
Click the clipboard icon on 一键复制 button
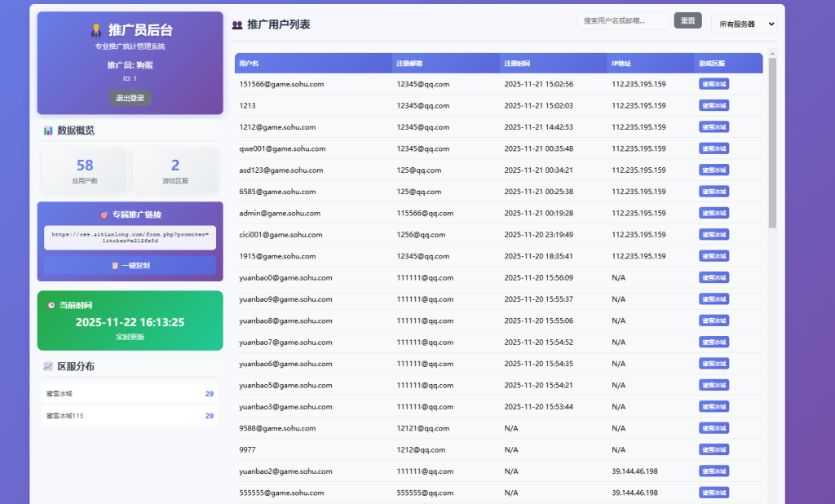(115, 266)
